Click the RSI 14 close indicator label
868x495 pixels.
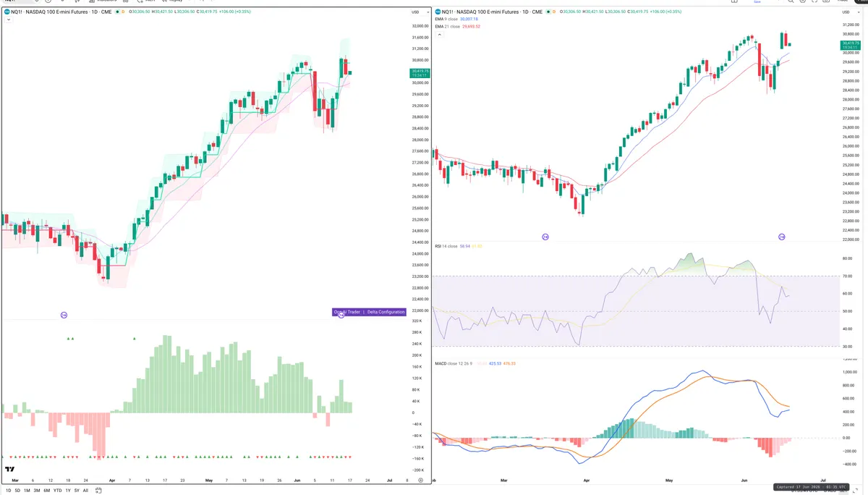pos(446,246)
